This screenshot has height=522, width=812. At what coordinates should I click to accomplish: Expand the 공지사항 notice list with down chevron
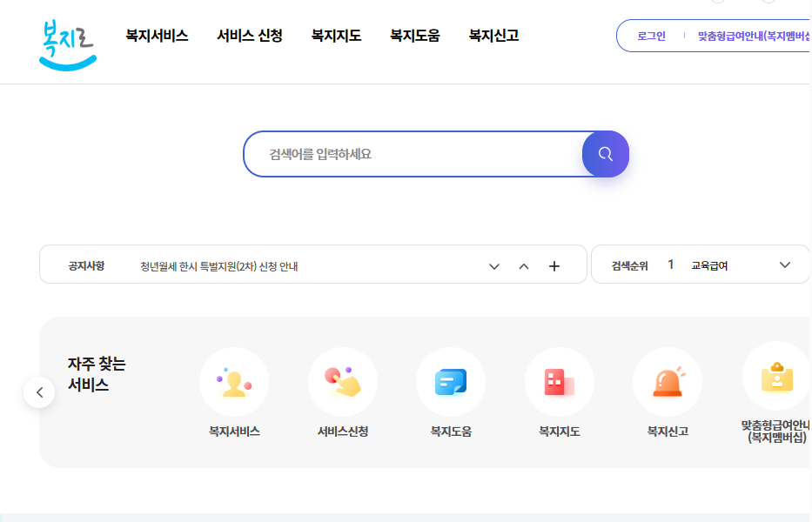pos(494,265)
